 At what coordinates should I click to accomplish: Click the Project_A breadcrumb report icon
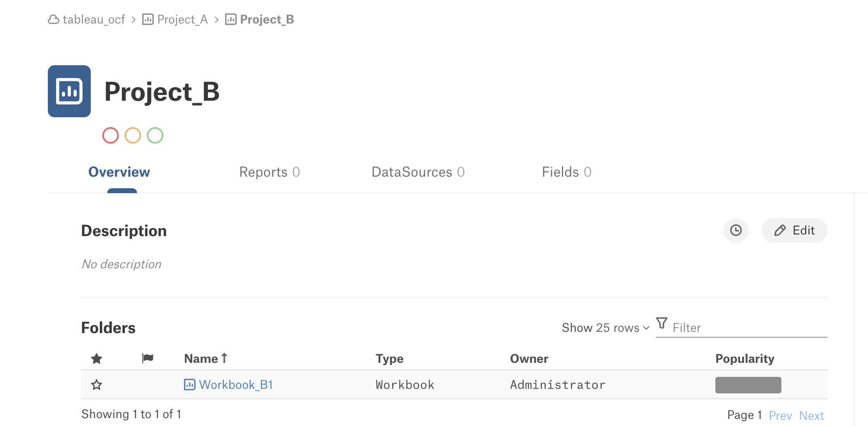[x=148, y=19]
